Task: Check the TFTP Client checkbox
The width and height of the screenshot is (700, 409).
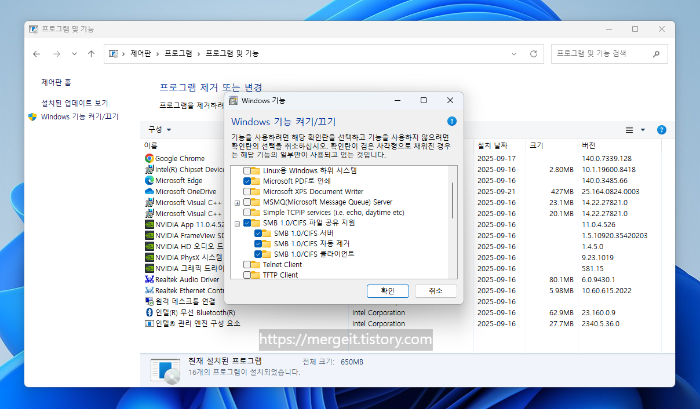Action: point(247,275)
